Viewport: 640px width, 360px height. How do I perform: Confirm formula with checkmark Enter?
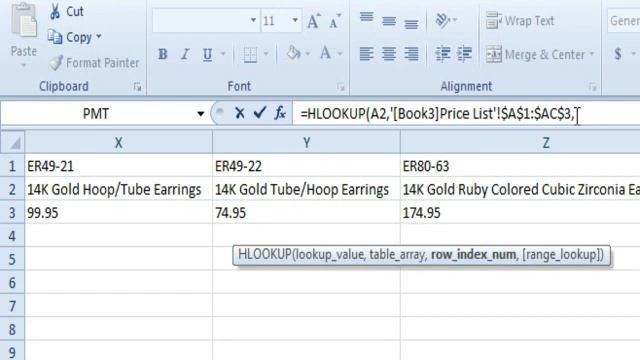pyautogui.click(x=260, y=113)
